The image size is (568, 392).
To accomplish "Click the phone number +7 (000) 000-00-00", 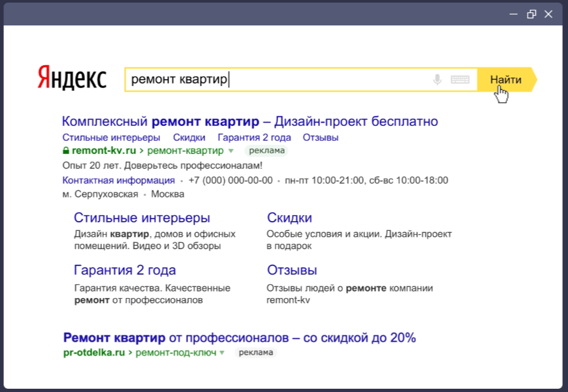I will point(230,180).
